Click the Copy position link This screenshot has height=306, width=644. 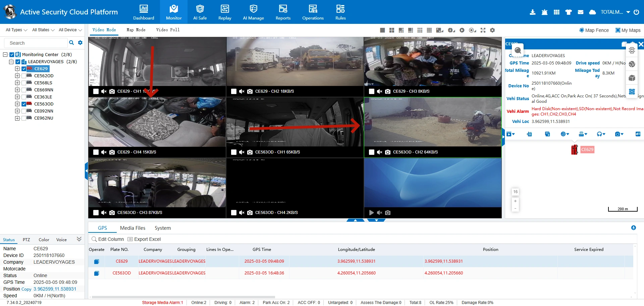26,289
